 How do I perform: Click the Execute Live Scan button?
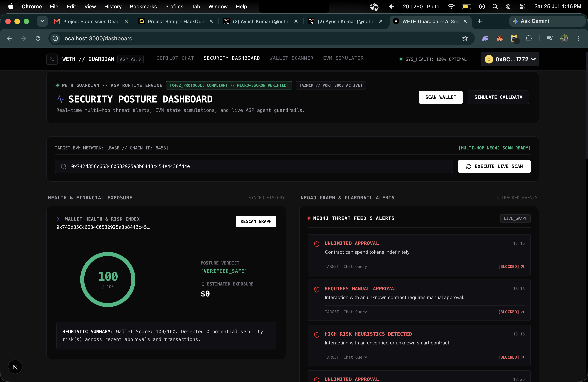point(494,167)
